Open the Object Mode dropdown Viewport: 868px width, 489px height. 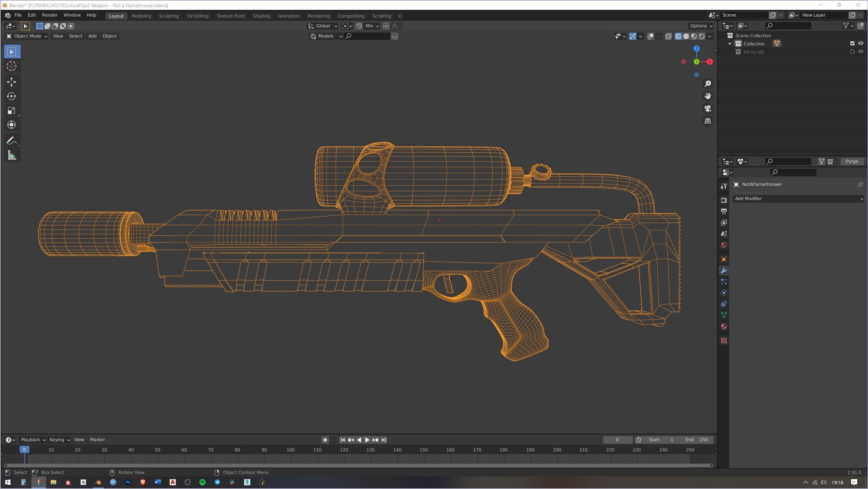26,36
